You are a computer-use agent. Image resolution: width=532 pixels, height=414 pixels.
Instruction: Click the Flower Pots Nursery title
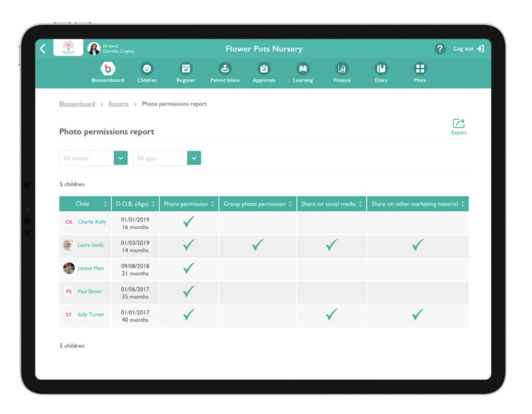(x=263, y=49)
